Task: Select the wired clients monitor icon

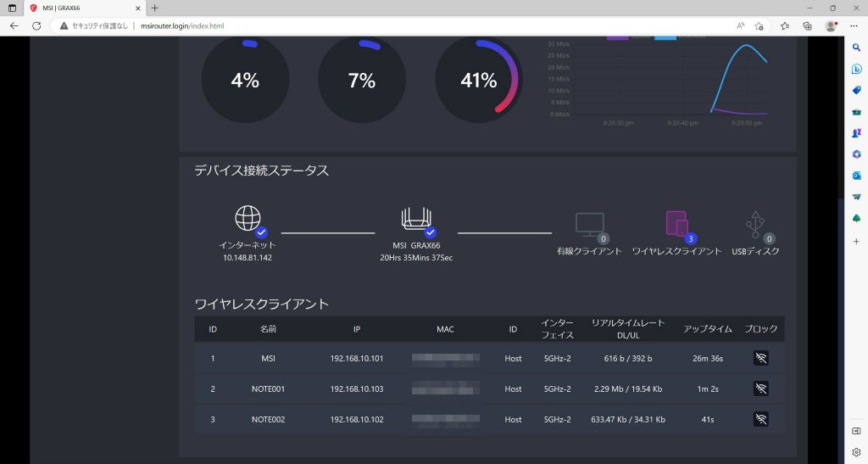Action: (590, 225)
